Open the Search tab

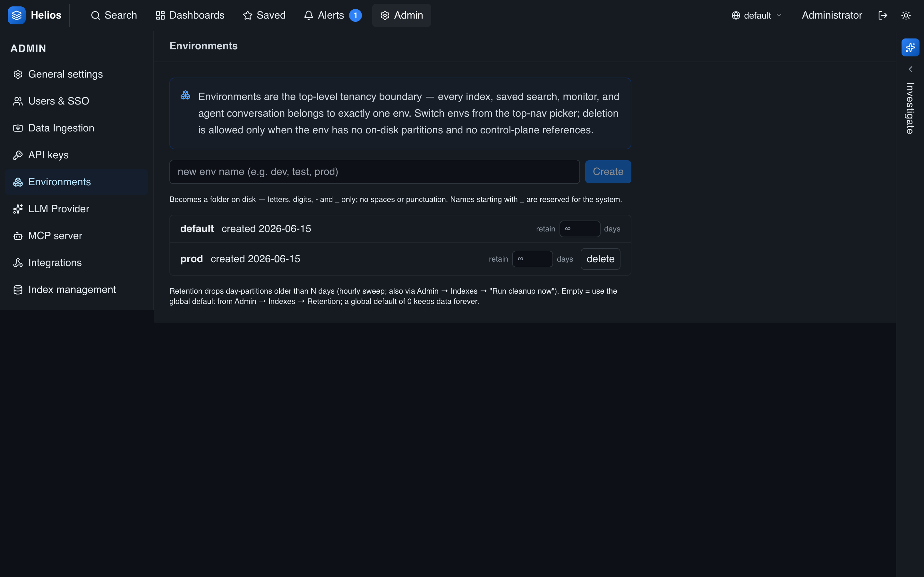coord(114,15)
